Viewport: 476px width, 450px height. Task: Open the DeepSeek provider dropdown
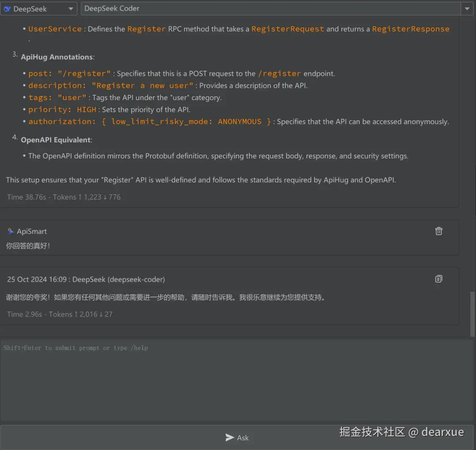click(38, 8)
